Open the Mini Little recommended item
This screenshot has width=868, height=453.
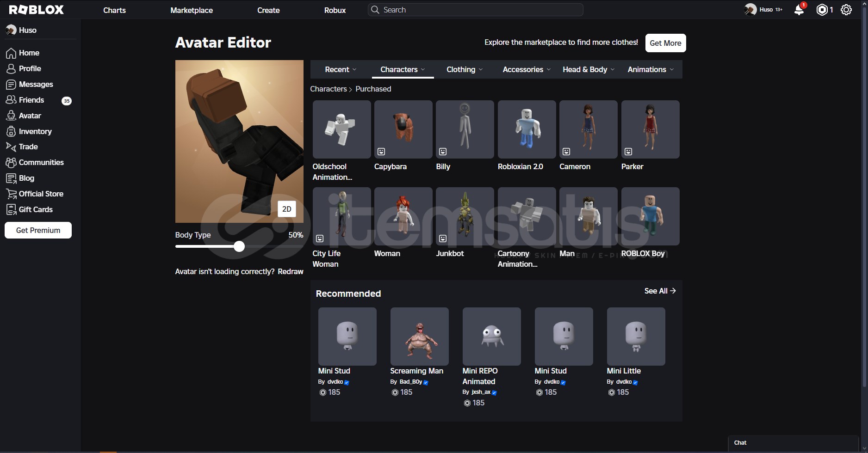pos(636,337)
